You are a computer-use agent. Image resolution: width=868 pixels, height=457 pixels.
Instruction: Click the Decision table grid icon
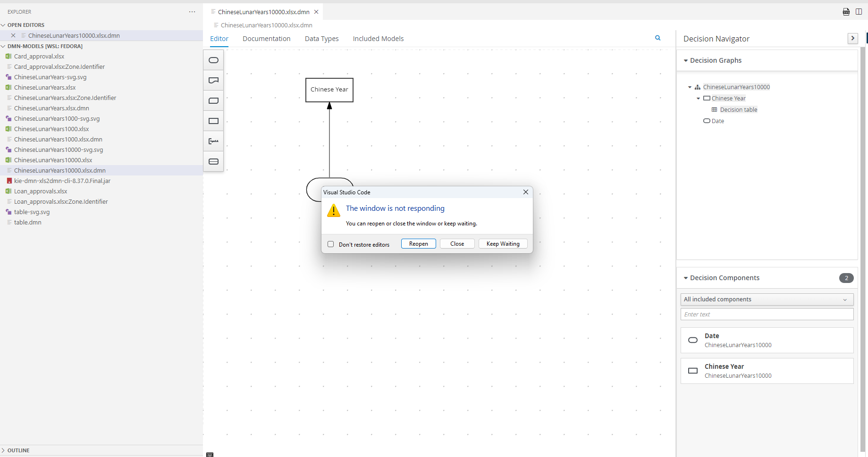point(715,110)
